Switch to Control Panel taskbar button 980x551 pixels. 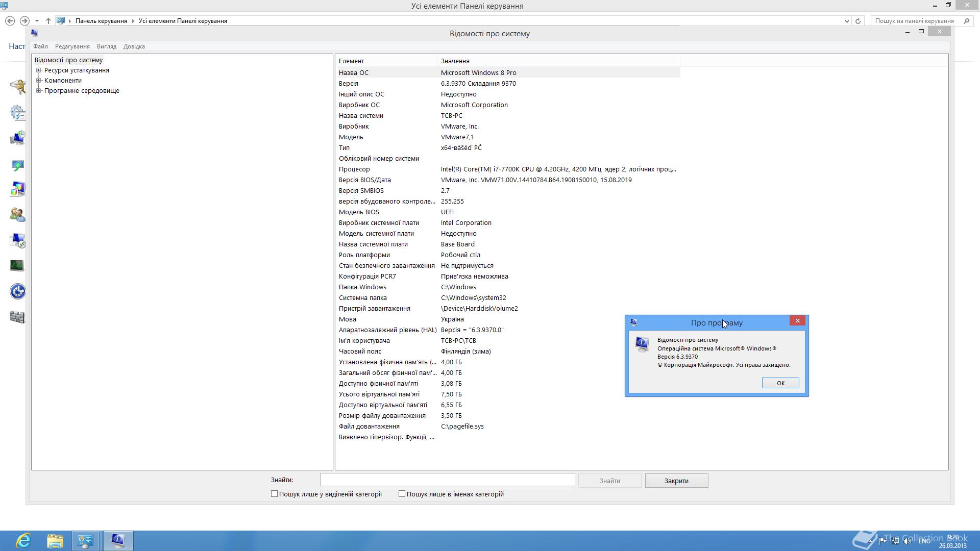coord(86,541)
